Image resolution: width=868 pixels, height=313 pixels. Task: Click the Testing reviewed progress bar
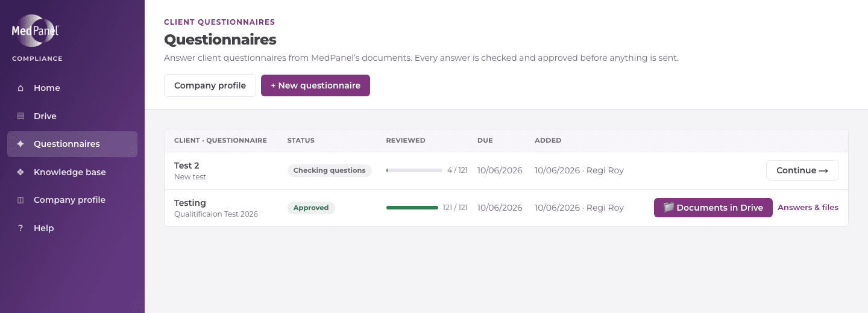point(412,208)
